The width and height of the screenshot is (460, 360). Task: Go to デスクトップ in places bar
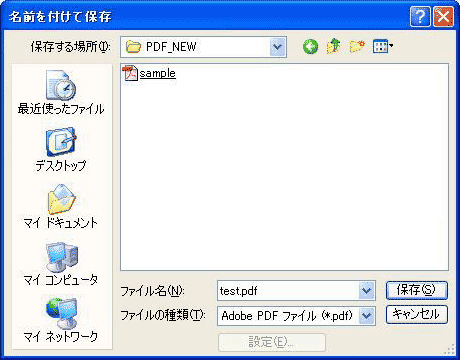(x=61, y=149)
